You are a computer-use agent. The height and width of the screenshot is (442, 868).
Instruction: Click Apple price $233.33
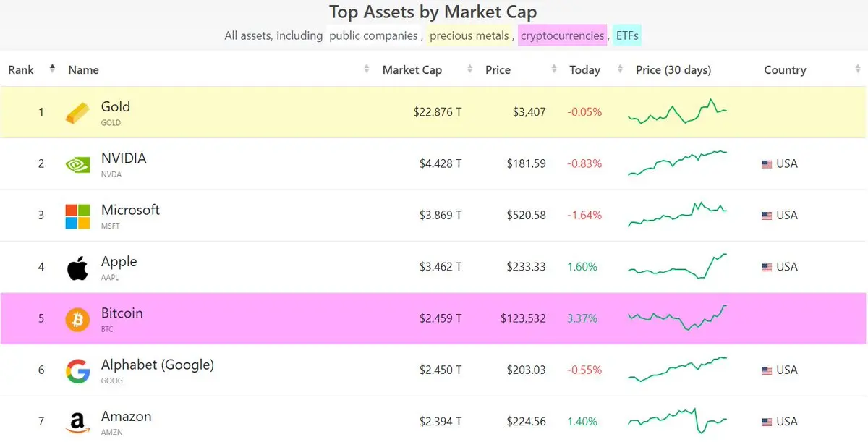coord(527,268)
